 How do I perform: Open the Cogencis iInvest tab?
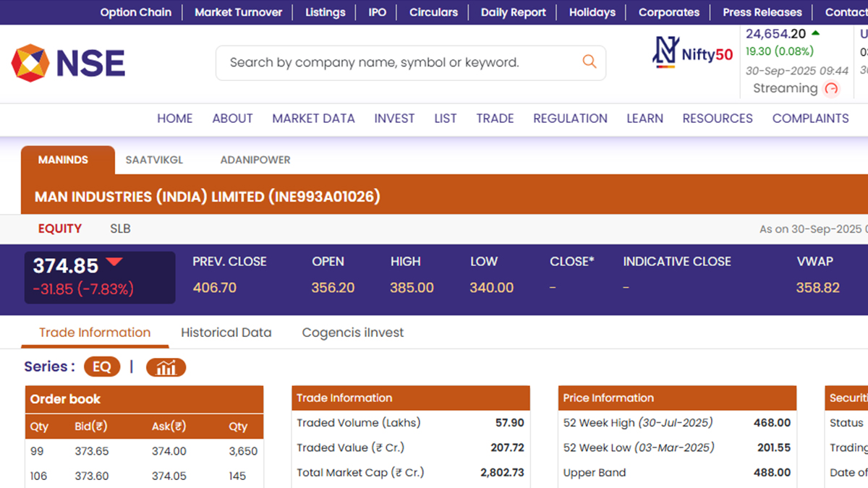pyautogui.click(x=352, y=333)
